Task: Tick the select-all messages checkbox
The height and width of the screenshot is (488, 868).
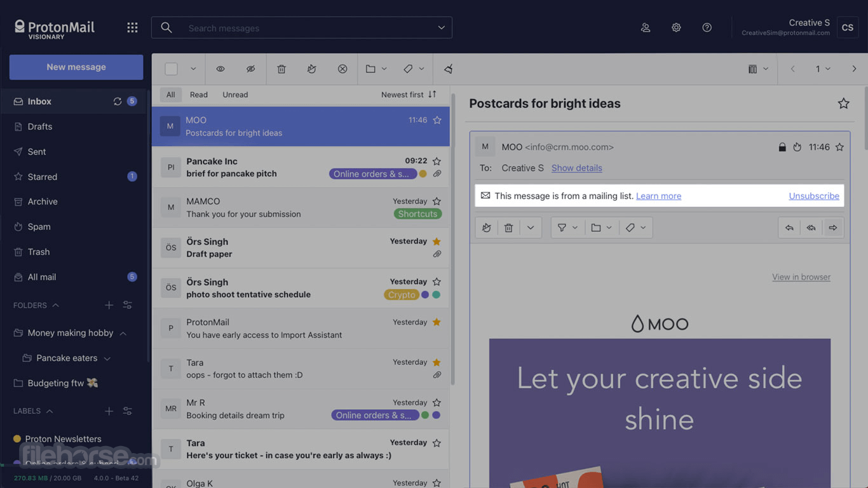Action: 171,69
